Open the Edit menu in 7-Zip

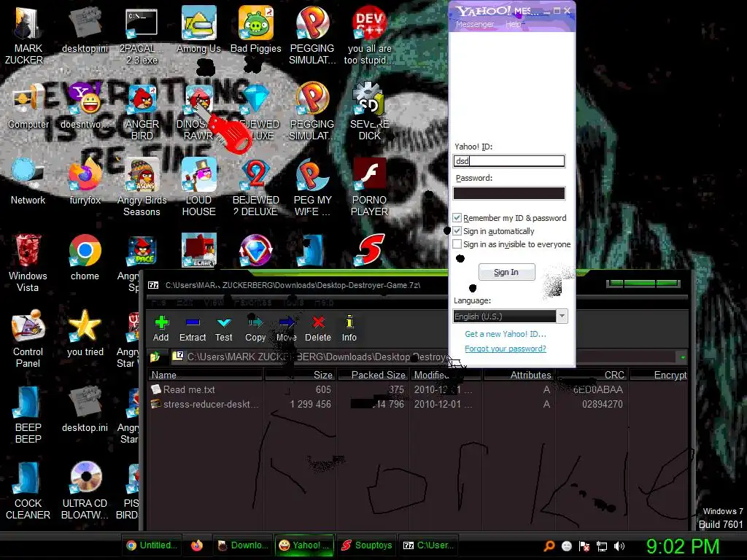pos(185,302)
